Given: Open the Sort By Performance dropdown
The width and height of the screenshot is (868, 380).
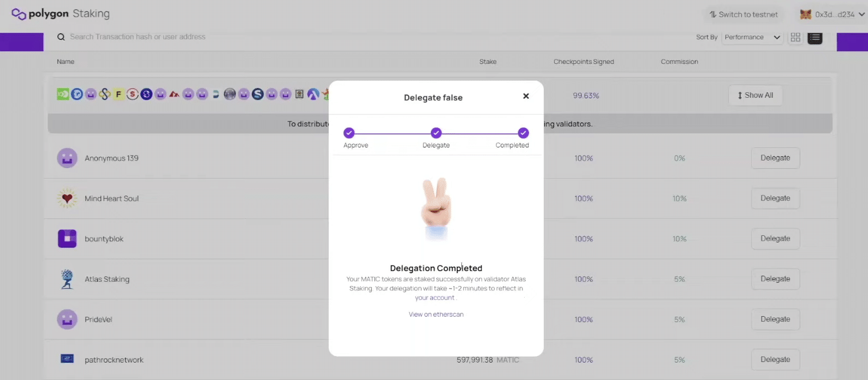Looking at the screenshot, I should pyautogui.click(x=752, y=37).
